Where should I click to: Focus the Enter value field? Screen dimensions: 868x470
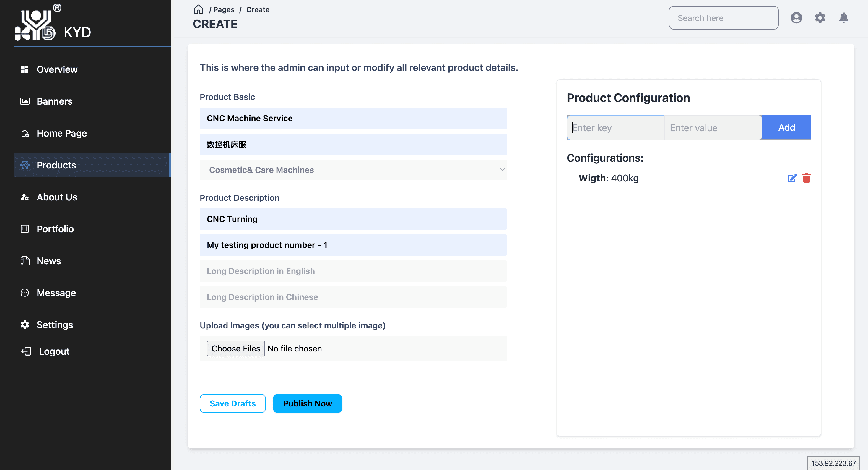click(712, 128)
